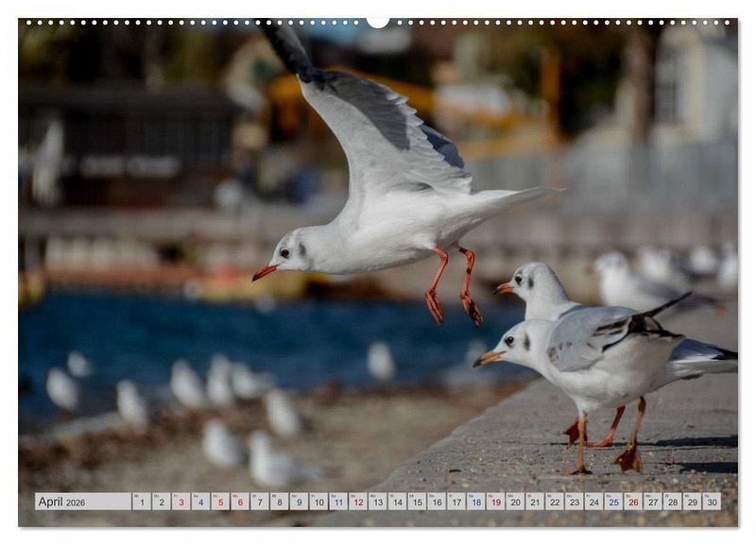The image size is (756, 545).
Task: Select day 1 in the calendar strip
Action: click(141, 502)
